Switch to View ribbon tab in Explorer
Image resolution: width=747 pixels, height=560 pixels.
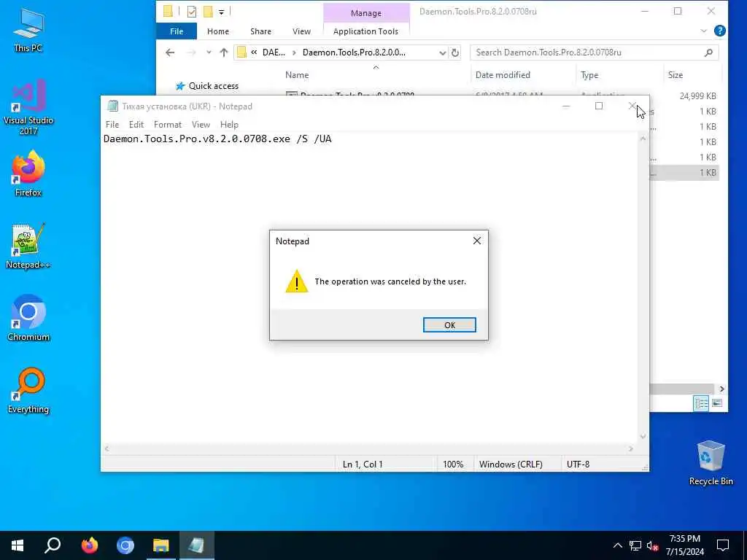point(301,31)
